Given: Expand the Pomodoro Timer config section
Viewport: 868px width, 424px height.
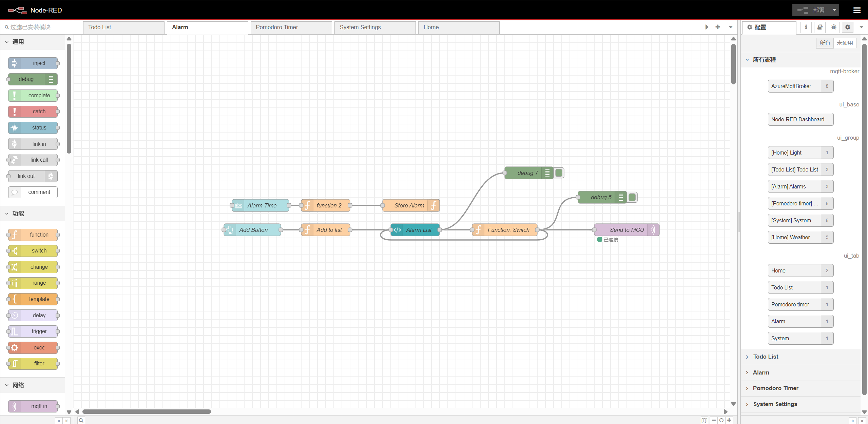Looking at the screenshot, I should 775,388.
